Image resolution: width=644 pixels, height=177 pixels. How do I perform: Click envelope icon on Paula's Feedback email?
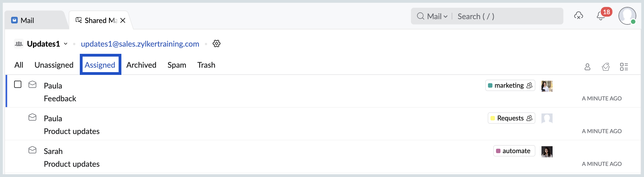click(x=32, y=84)
